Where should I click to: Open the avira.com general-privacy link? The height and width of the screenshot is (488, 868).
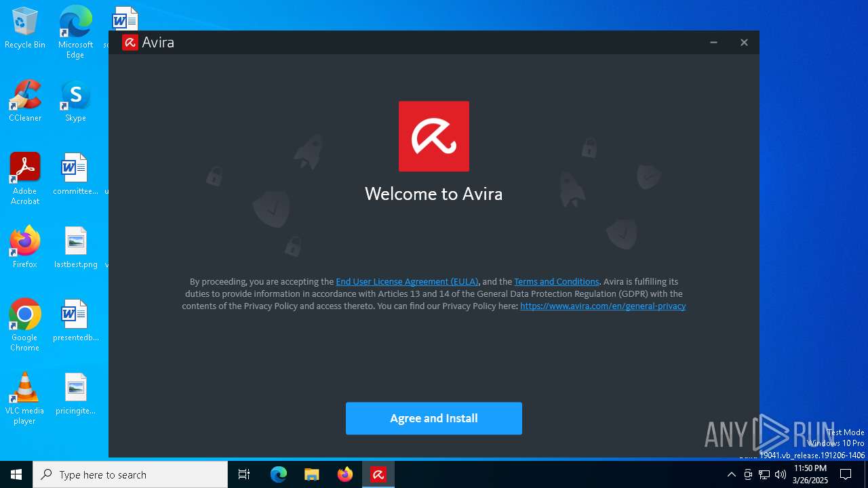603,306
